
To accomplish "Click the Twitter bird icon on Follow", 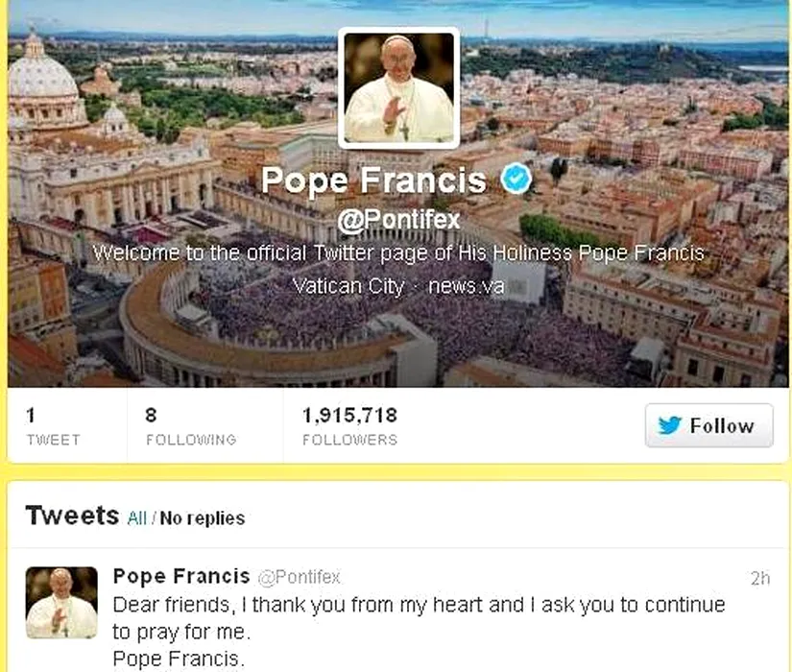I will tap(669, 426).
